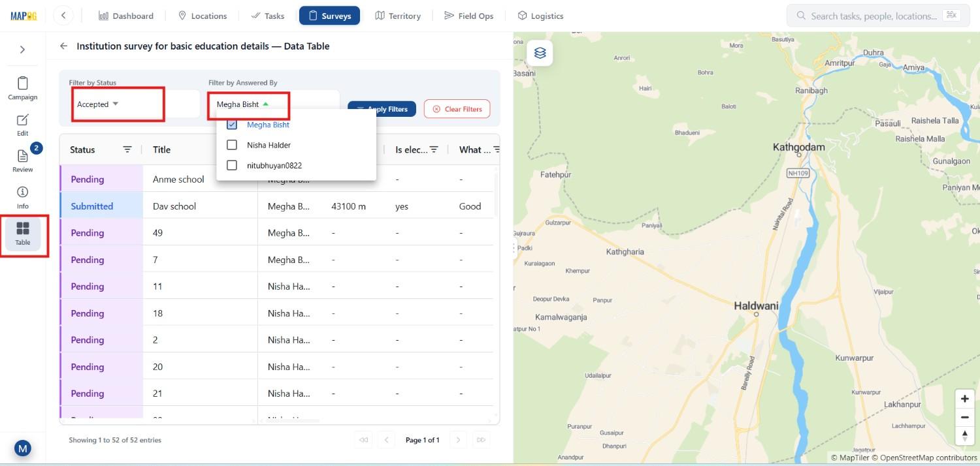The width and height of the screenshot is (980, 466).
Task: Select the Surveys tab
Action: (x=329, y=16)
